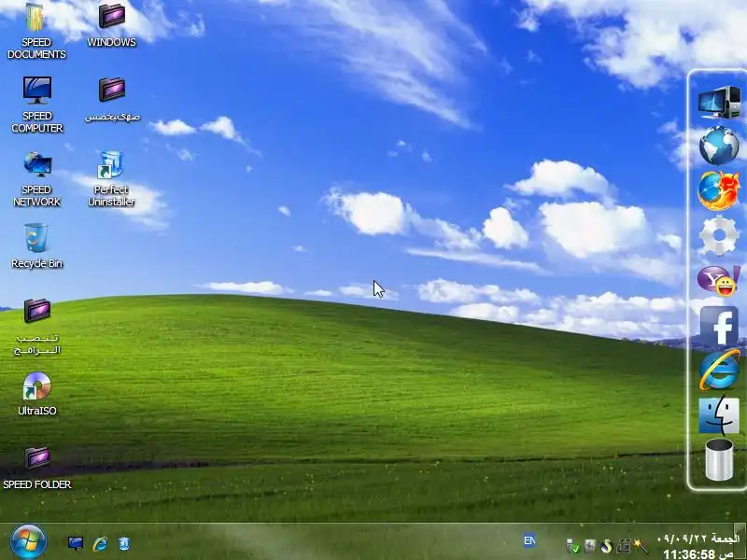747x560 pixels.
Task: Open SPEED COMPUTER on the desktop
Action: click(x=37, y=105)
